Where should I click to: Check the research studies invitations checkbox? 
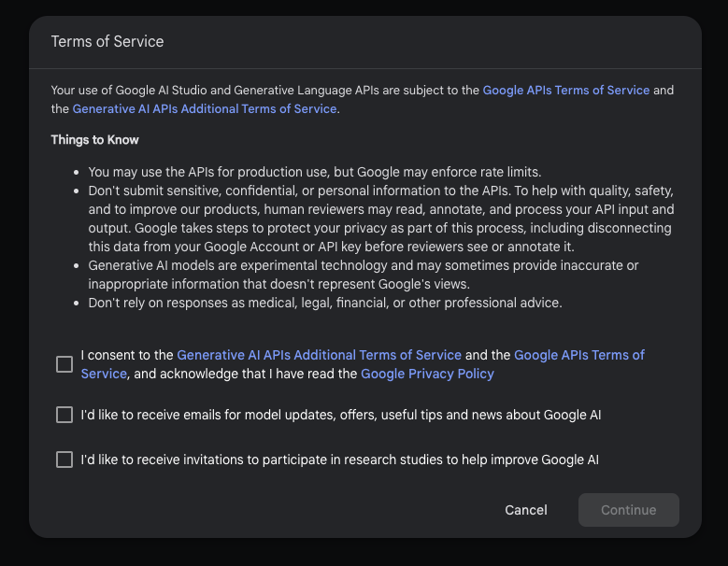click(64, 460)
